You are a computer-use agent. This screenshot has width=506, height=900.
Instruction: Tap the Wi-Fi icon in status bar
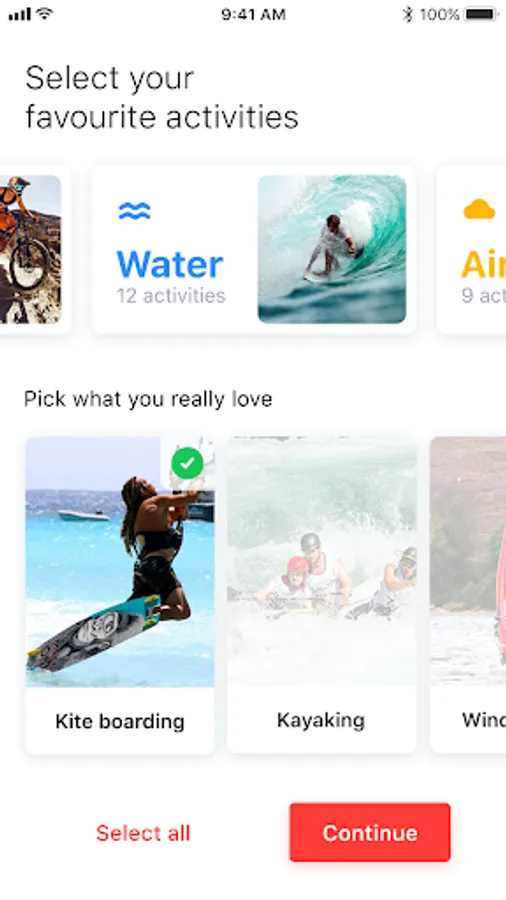click(44, 14)
